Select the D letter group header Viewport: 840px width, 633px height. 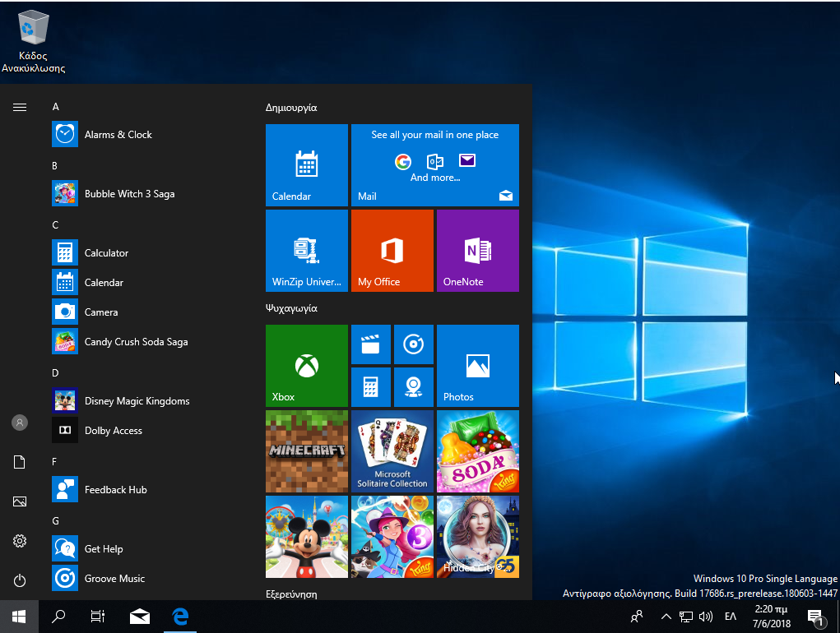55,373
